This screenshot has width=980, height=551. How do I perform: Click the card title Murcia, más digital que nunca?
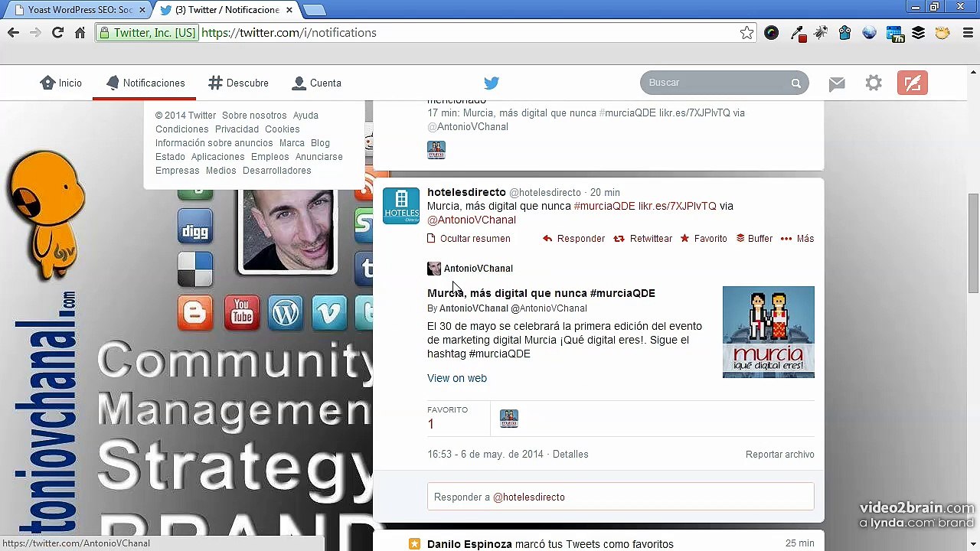coord(541,293)
